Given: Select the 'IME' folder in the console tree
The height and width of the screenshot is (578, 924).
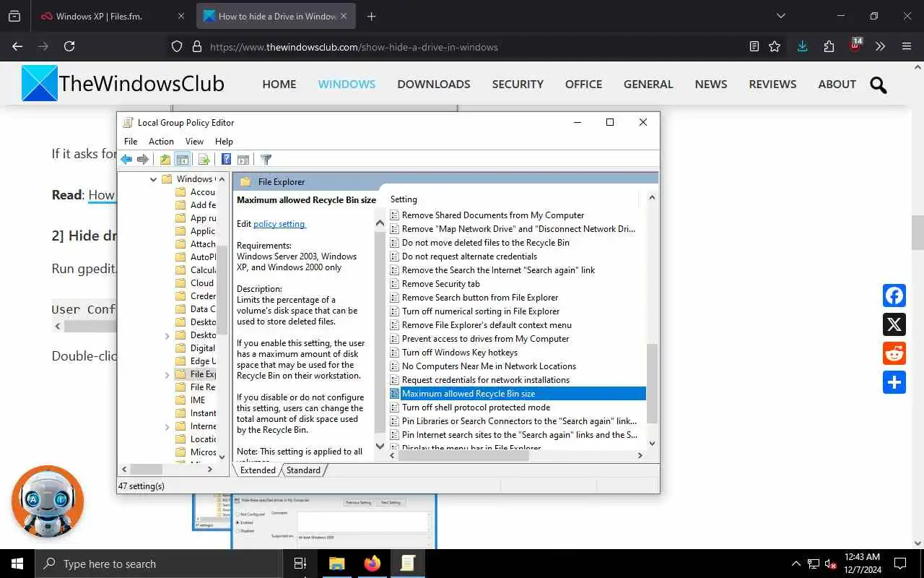Looking at the screenshot, I should coord(191,400).
